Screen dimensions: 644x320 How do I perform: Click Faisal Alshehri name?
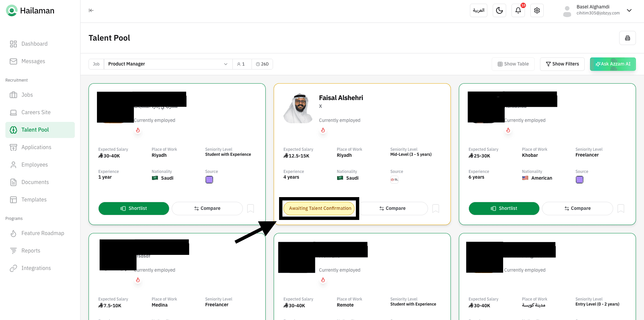341,98
